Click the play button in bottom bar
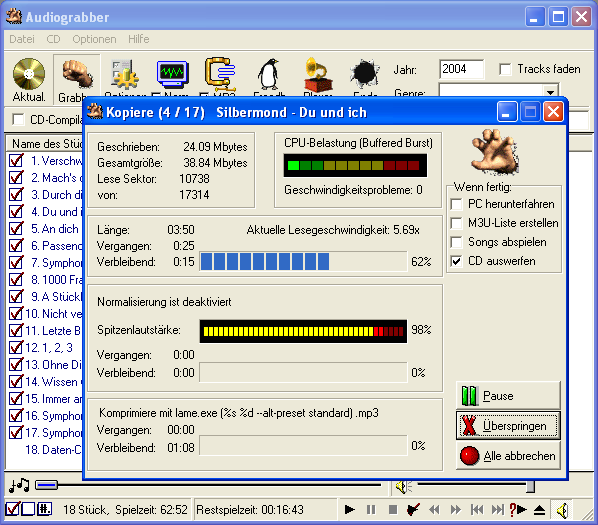The height and width of the screenshot is (525, 598). click(x=349, y=509)
